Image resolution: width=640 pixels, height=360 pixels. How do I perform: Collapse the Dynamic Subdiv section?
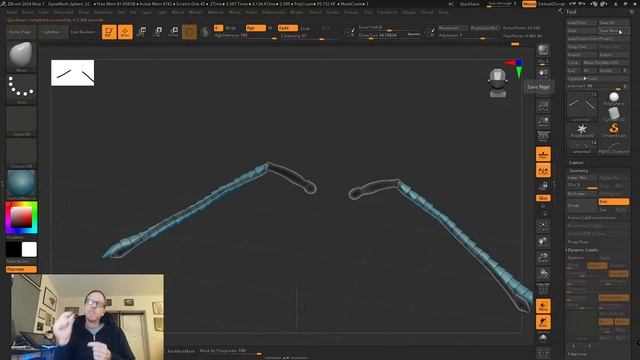click(x=582, y=250)
